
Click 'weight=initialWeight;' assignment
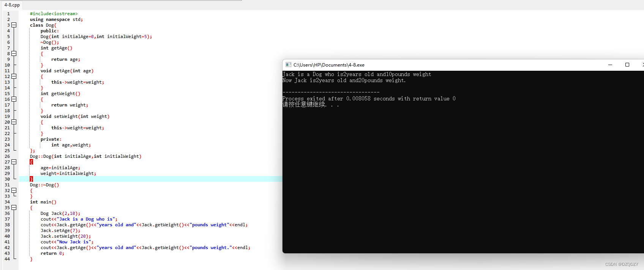click(68, 173)
